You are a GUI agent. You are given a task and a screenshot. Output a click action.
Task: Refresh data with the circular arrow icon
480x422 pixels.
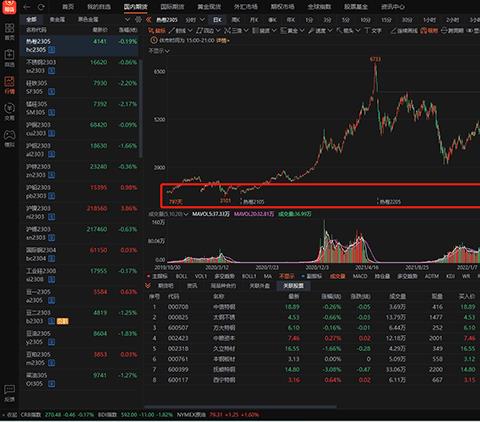tap(41, 7)
